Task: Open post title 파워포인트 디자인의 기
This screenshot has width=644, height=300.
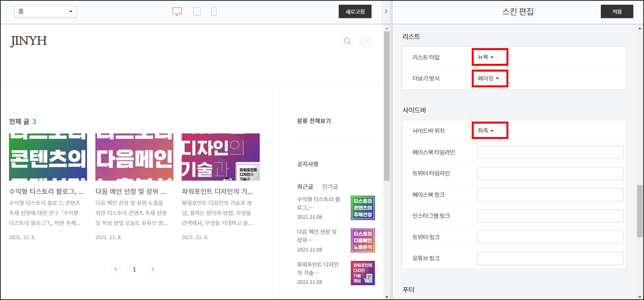Action: pos(217,192)
